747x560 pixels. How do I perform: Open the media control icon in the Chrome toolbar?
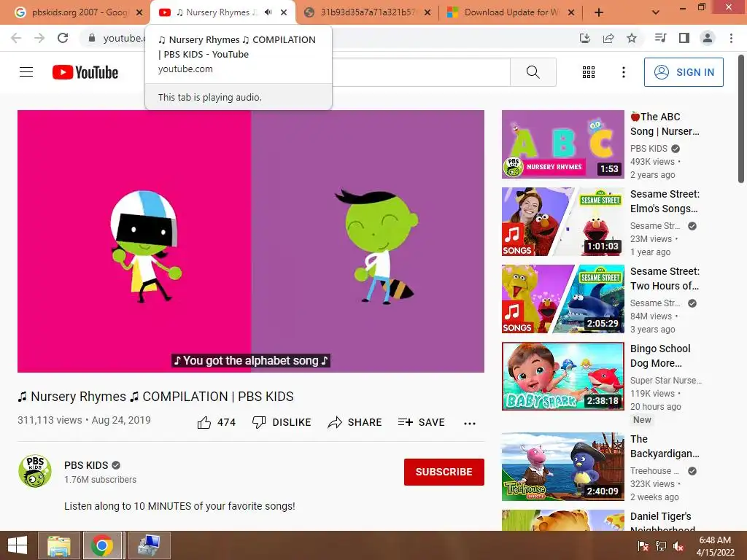coord(660,38)
